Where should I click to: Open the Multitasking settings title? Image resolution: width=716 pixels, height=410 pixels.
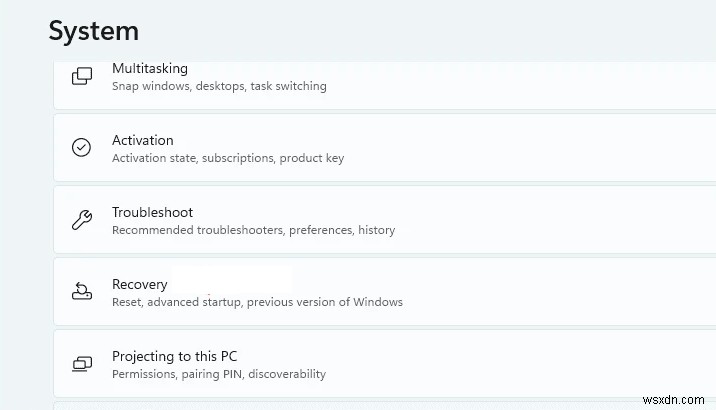(149, 68)
